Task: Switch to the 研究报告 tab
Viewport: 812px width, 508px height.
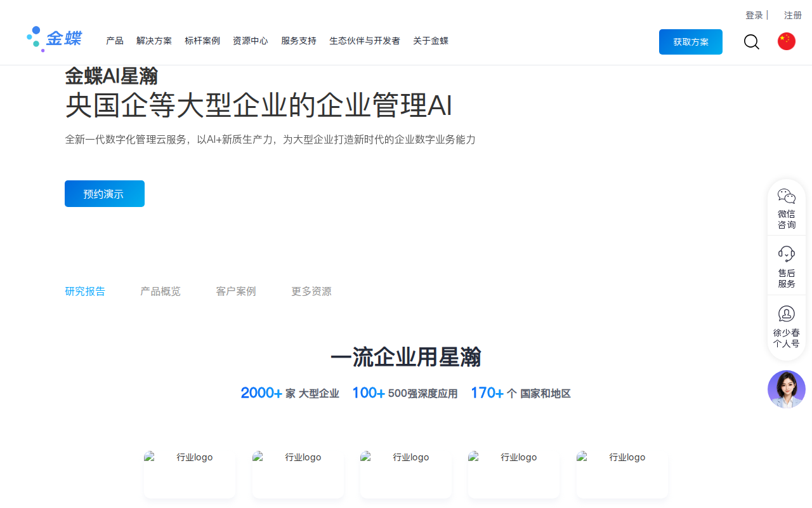Action: coord(85,291)
